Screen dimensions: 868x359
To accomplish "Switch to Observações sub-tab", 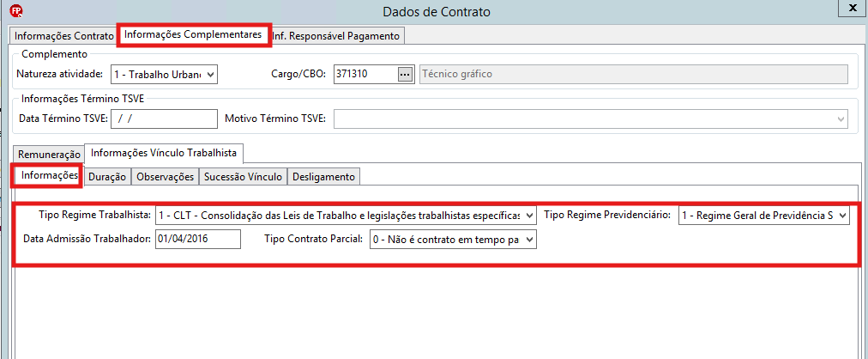I will 165,177.
